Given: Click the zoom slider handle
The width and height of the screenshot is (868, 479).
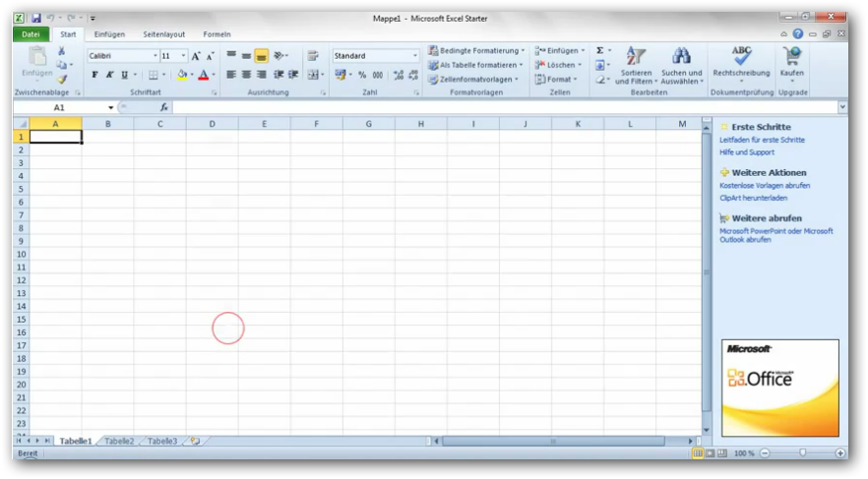Looking at the screenshot, I should click(802, 453).
